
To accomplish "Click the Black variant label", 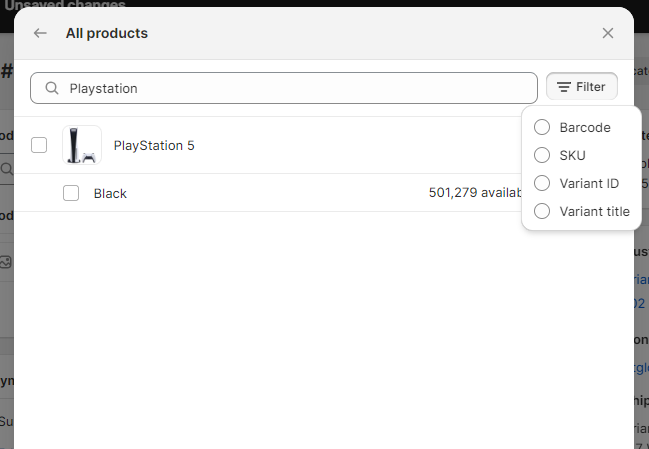I will tap(110, 194).
